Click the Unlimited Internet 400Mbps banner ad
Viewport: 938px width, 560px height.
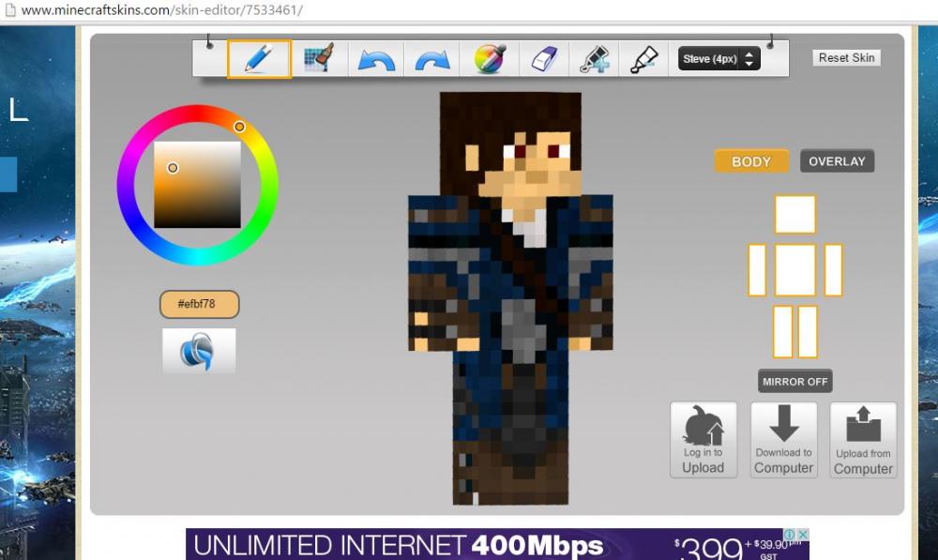pyautogui.click(x=497, y=544)
